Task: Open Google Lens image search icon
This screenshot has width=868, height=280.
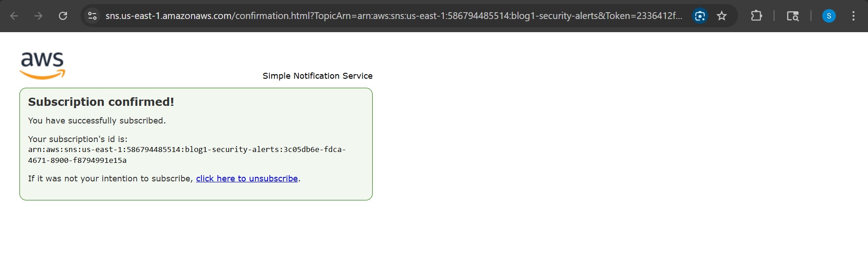Action: click(x=699, y=16)
